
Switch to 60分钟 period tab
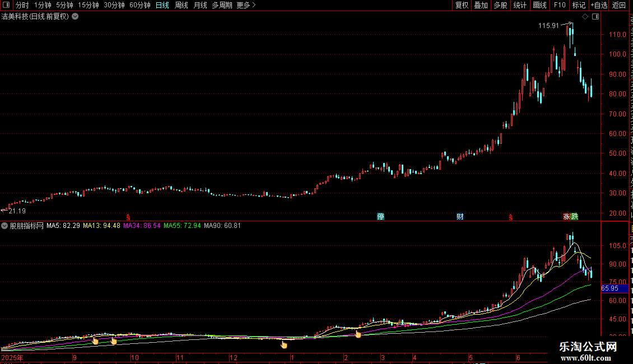pyautogui.click(x=139, y=5)
